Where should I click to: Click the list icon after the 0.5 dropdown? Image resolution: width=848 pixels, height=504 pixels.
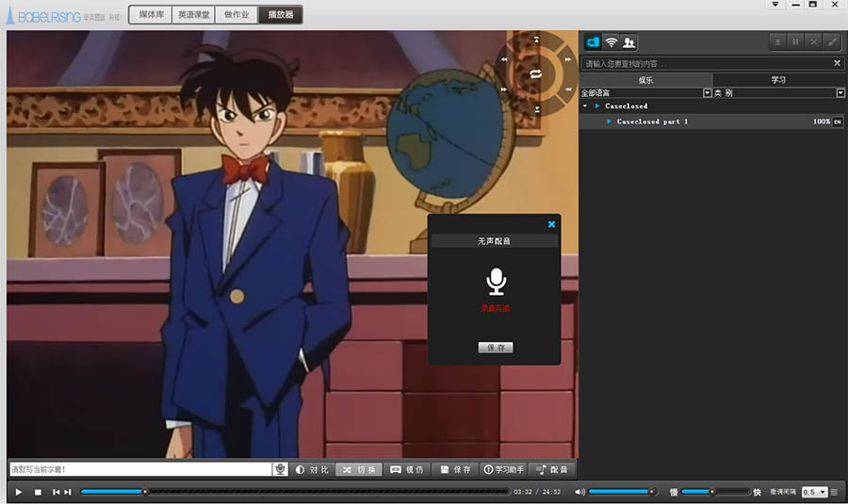click(834, 492)
